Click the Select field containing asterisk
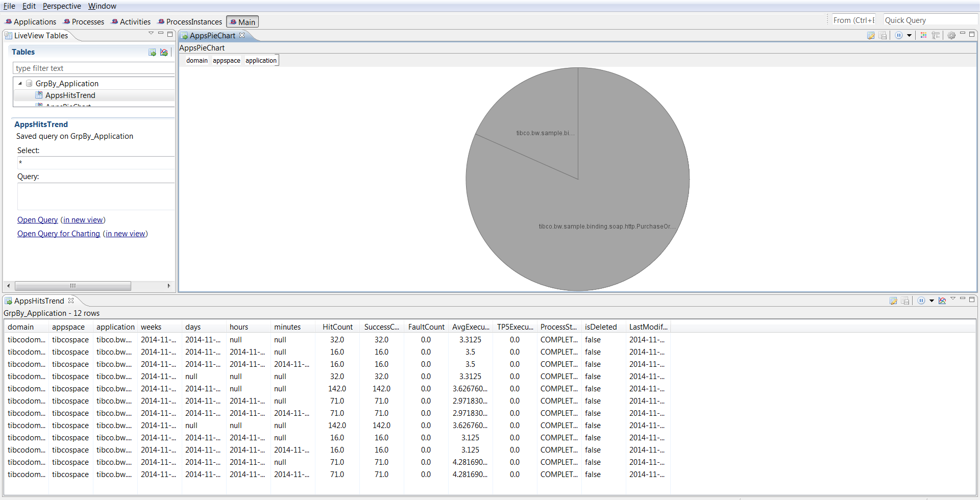This screenshot has width=980, height=500. pyautogui.click(x=96, y=163)
